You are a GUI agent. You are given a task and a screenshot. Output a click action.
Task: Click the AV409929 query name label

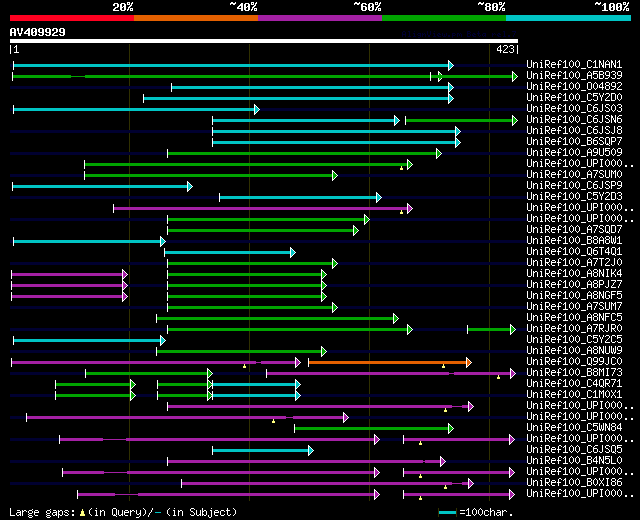coord(38,32)
